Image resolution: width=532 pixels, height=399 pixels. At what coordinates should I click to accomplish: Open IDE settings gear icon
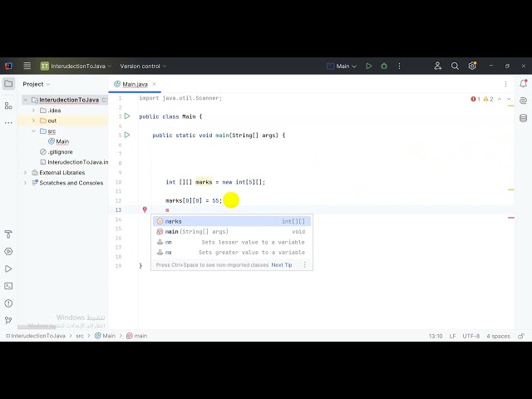click(472, 66)
